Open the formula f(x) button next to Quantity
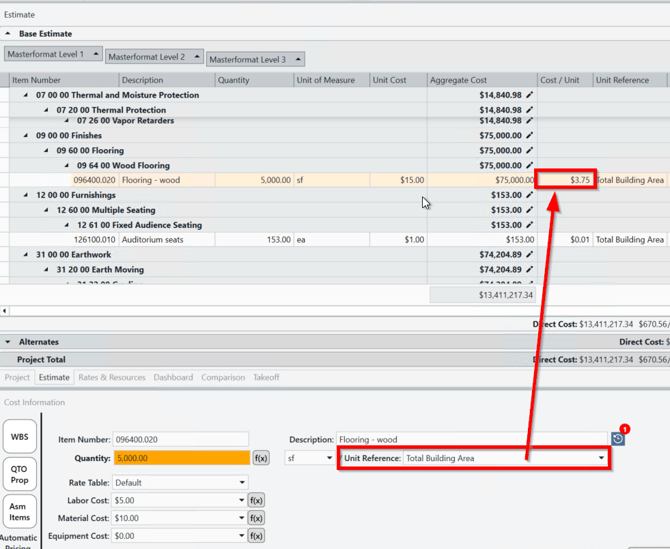Viewport: 670px width, 549px height. [260, 458]
